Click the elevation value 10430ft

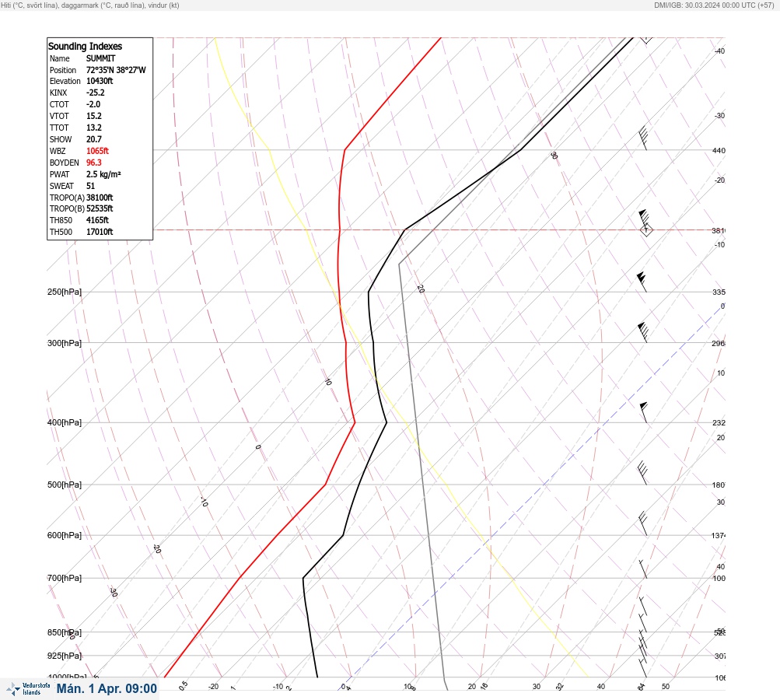pos(100,81)
